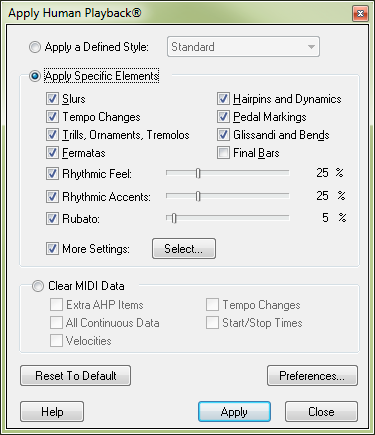Check the Extra AHP Items checkbox
375x435 pixels.
56,304
